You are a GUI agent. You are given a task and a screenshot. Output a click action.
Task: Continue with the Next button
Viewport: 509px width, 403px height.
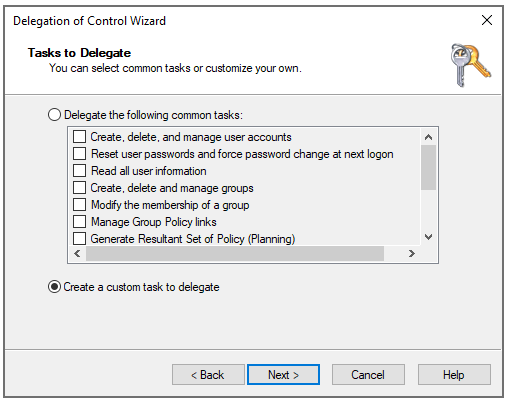[x=283, y=375]
